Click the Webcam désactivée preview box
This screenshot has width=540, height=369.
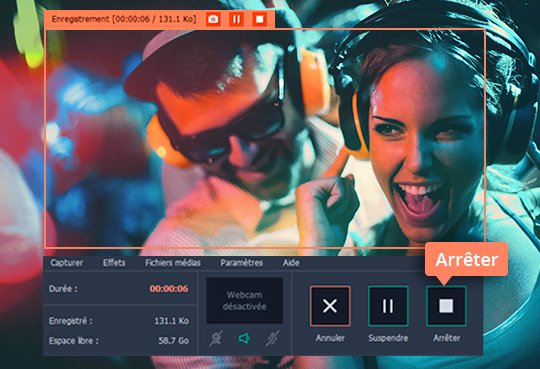click(245, 300)
